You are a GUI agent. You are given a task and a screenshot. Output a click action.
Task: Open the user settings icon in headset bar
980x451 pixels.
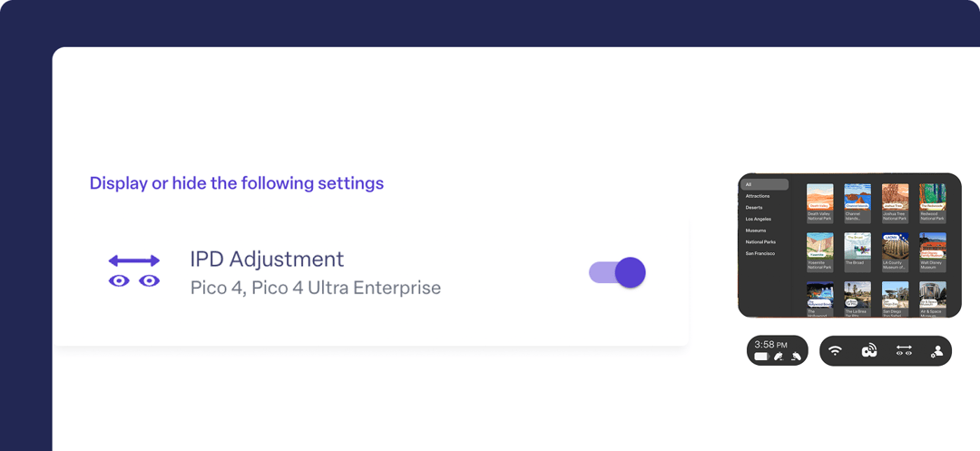coord(936,351)
